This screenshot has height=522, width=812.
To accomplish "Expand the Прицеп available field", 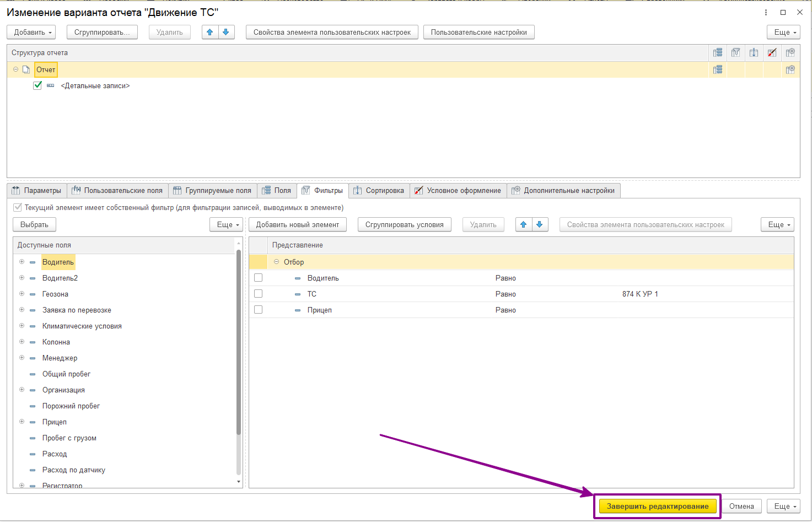I will point(21,422).
